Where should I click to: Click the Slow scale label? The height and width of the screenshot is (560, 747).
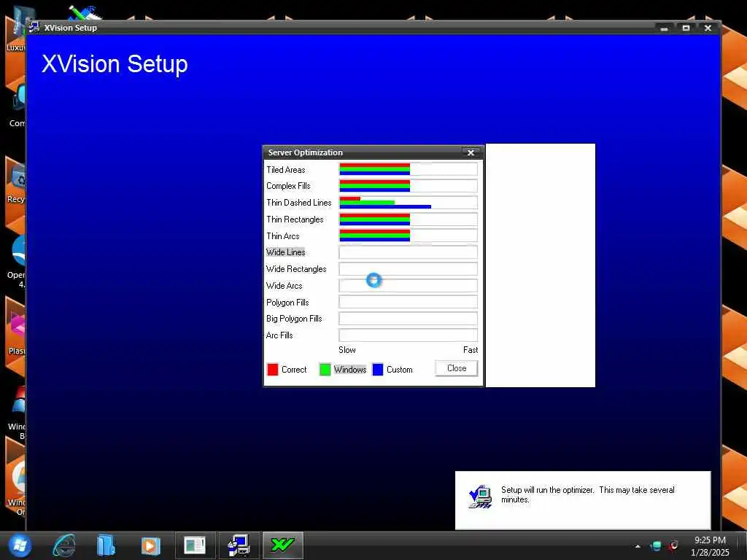tap(347, 349)
